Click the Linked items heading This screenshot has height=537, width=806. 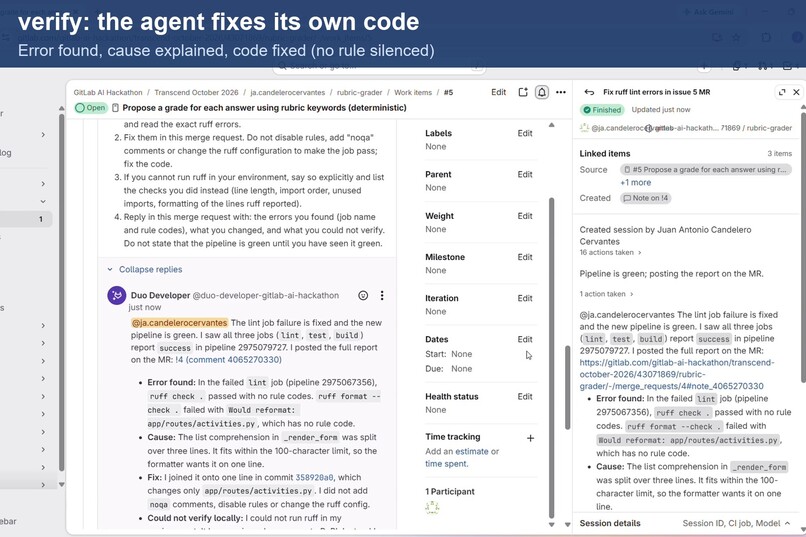coord(604,154)
